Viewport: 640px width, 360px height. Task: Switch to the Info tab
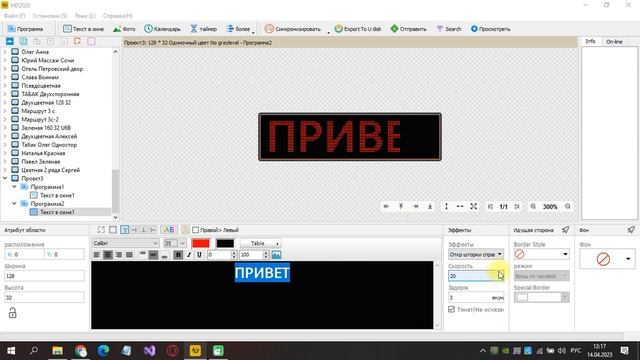click(x=591, y=41)
